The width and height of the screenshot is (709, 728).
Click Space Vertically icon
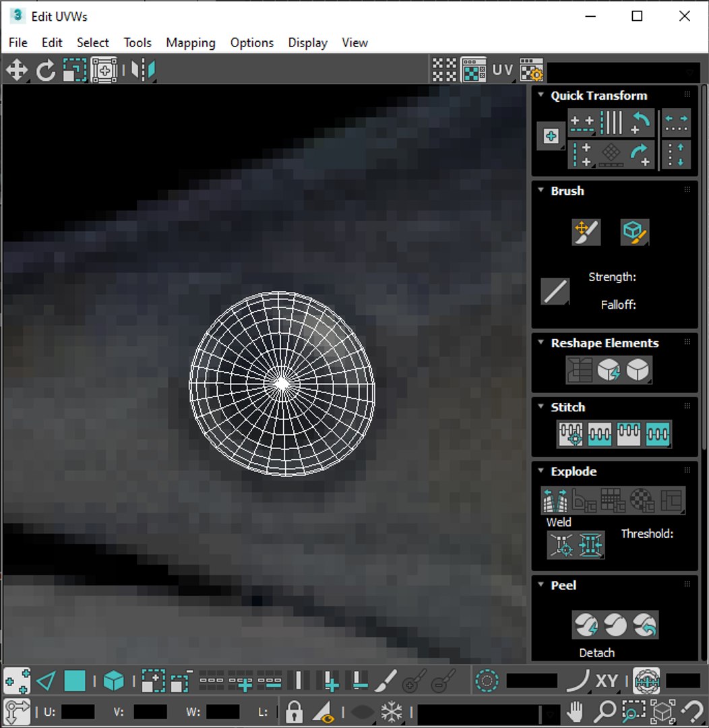(676, 154)
